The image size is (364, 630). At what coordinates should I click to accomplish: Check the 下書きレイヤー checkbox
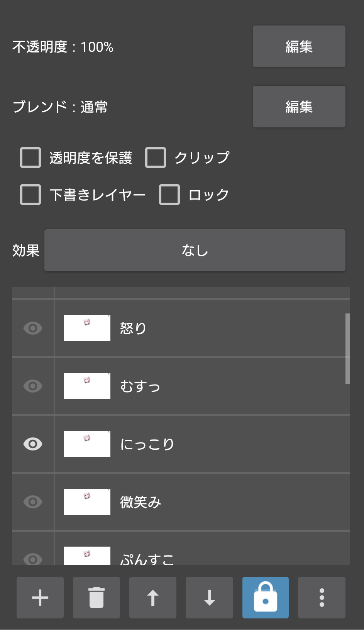[x=30, y=194]
